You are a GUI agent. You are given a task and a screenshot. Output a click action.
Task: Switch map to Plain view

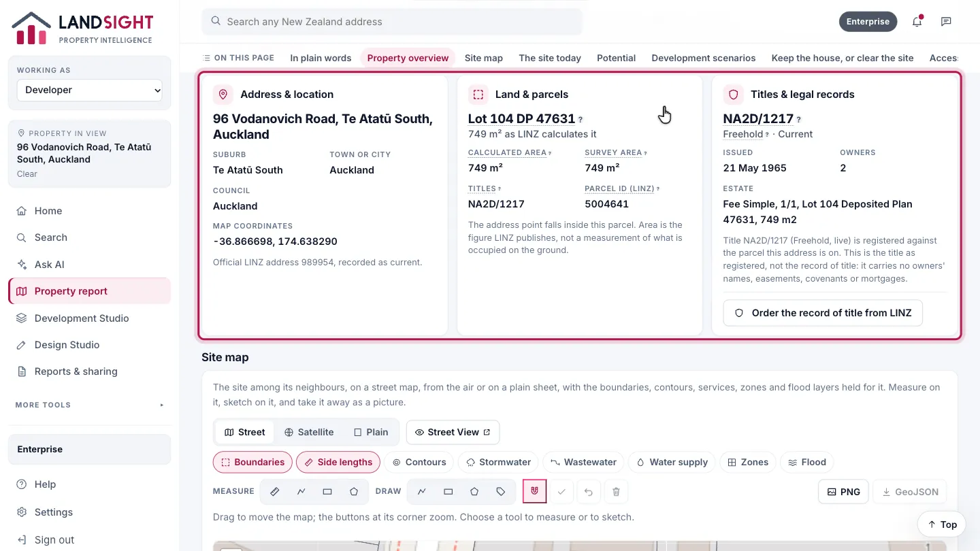371,432
